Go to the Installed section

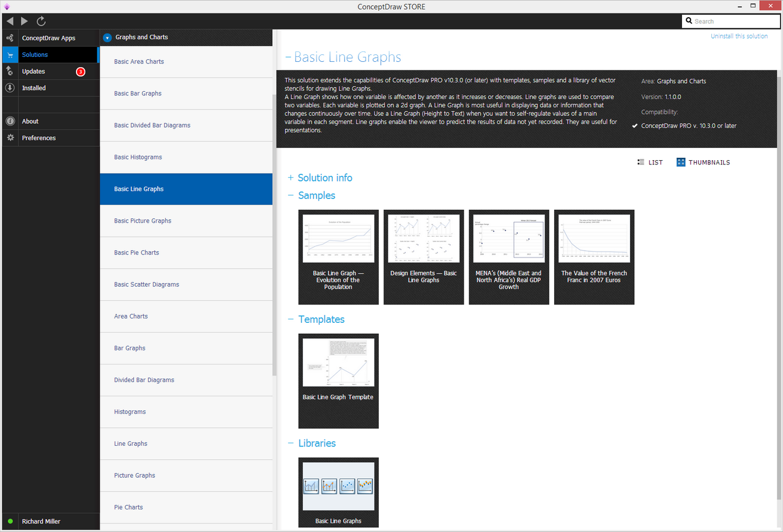pyautogui.click(x=34, y=88)
